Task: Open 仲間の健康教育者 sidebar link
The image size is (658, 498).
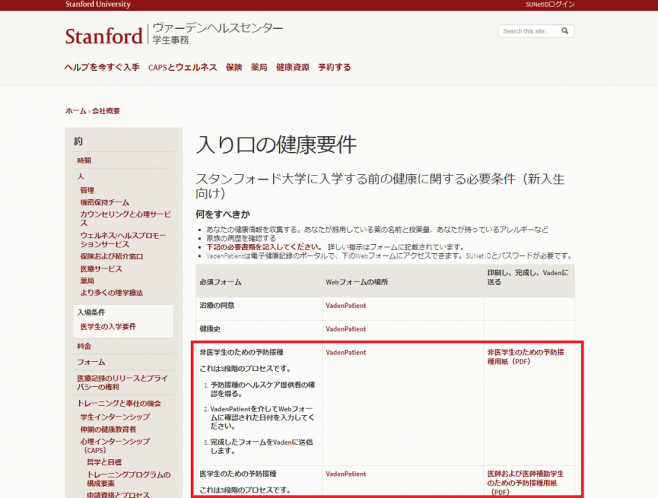Action: 108,429
